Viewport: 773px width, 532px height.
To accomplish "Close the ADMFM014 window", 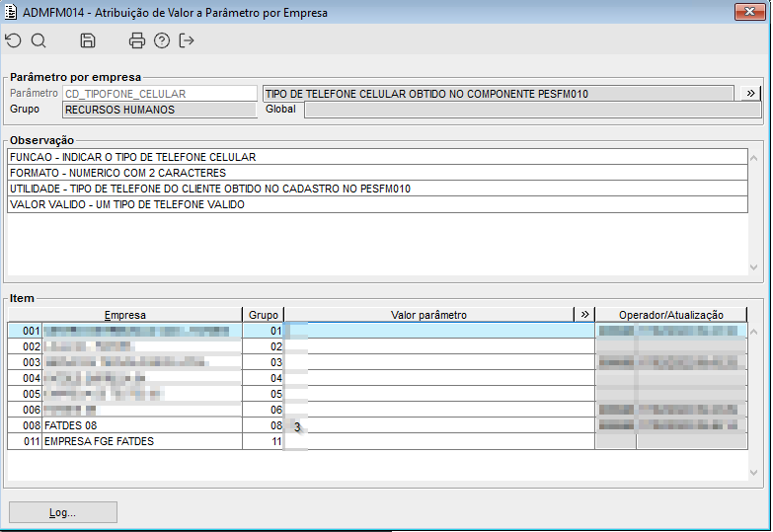I will tap(749, 11).
